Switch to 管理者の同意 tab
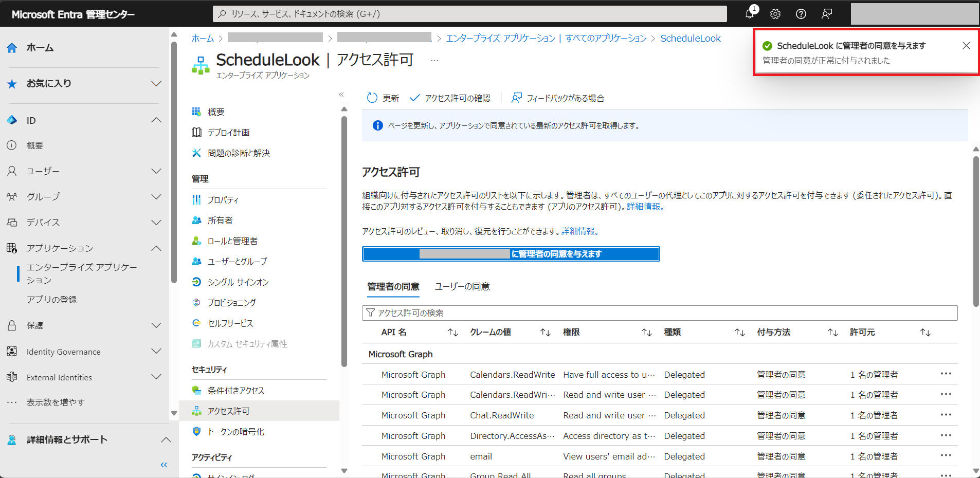Screen dimensions: 980x478 (x=393, y=286)
